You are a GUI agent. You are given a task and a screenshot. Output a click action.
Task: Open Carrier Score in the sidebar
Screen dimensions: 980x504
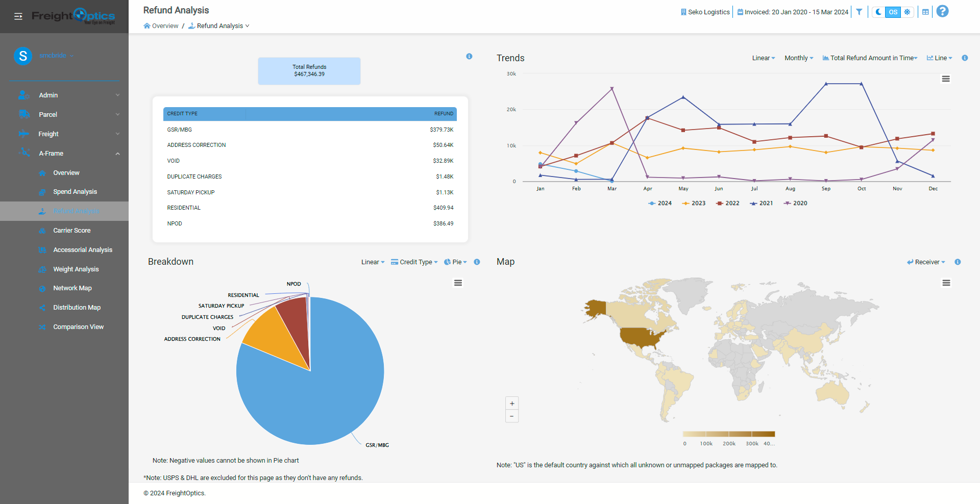71,231
